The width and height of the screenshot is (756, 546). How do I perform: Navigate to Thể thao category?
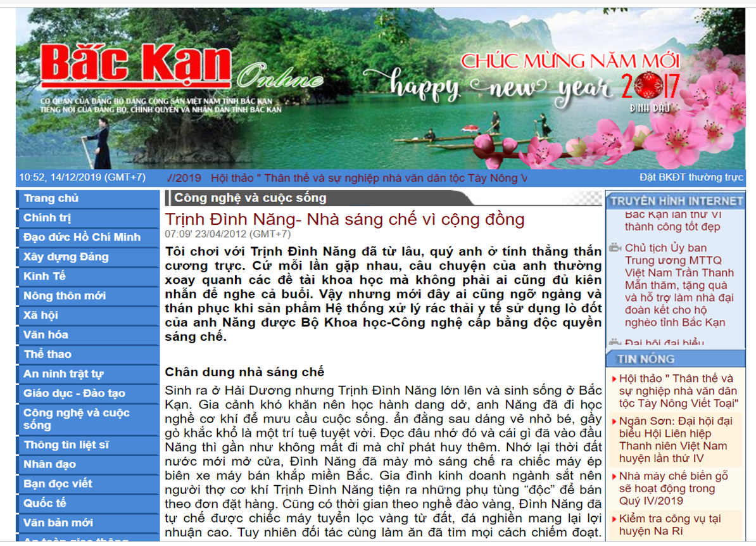(47, 355)
